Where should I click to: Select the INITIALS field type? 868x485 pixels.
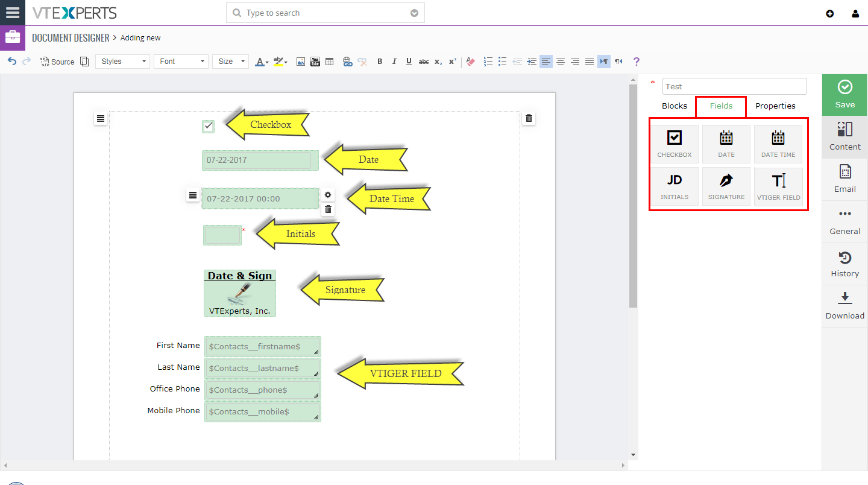coord(674,185)
